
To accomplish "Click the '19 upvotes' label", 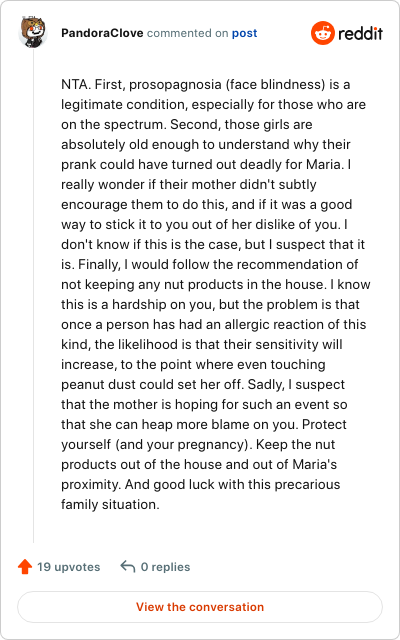I will click(69, 567).
